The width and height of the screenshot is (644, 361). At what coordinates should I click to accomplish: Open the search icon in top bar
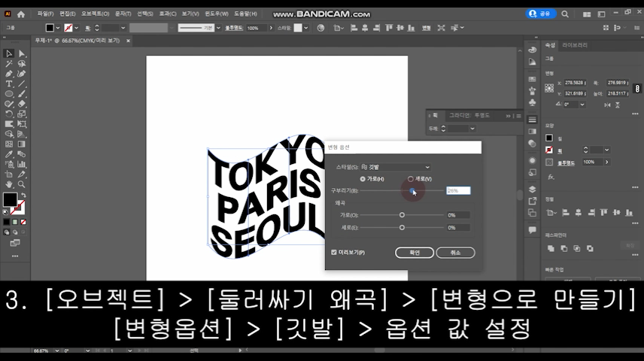click(565, 14)
